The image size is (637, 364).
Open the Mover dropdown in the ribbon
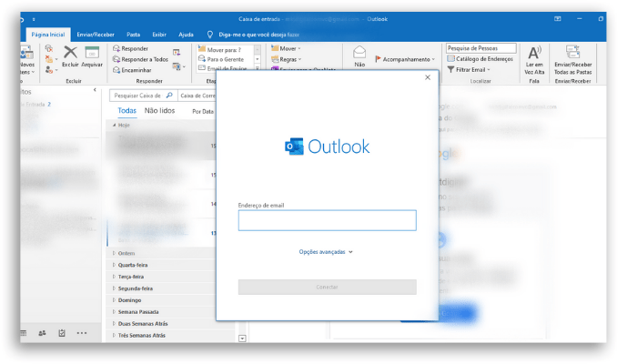click(x=286, y=48)
